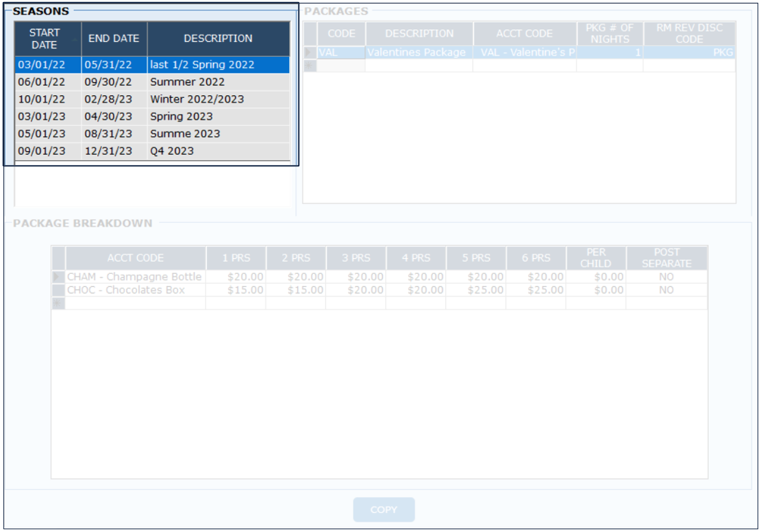Select the 'last 1/2 Spring 2022' season
The height and width of the screenshot is (532, 761).
tap(202, 64)
